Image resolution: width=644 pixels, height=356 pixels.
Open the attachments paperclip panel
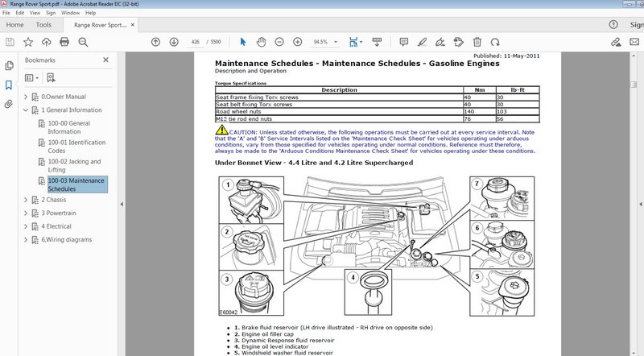[x=9, y=104]
